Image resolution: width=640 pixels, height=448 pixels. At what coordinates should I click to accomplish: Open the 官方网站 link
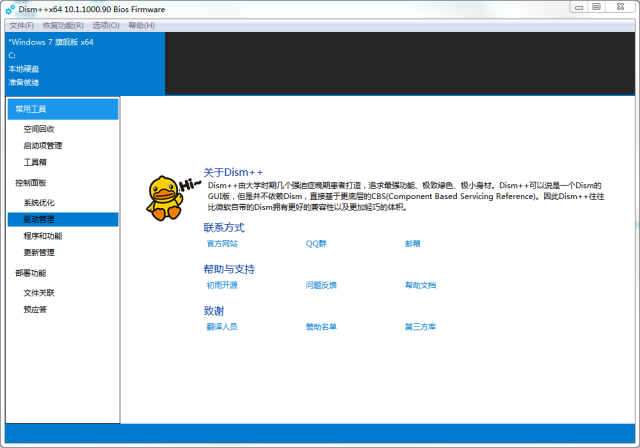222,244
